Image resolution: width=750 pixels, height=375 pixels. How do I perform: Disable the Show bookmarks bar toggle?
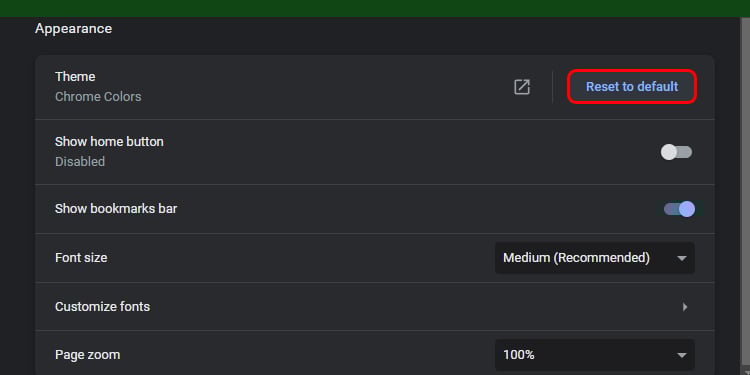coord(679,209)
